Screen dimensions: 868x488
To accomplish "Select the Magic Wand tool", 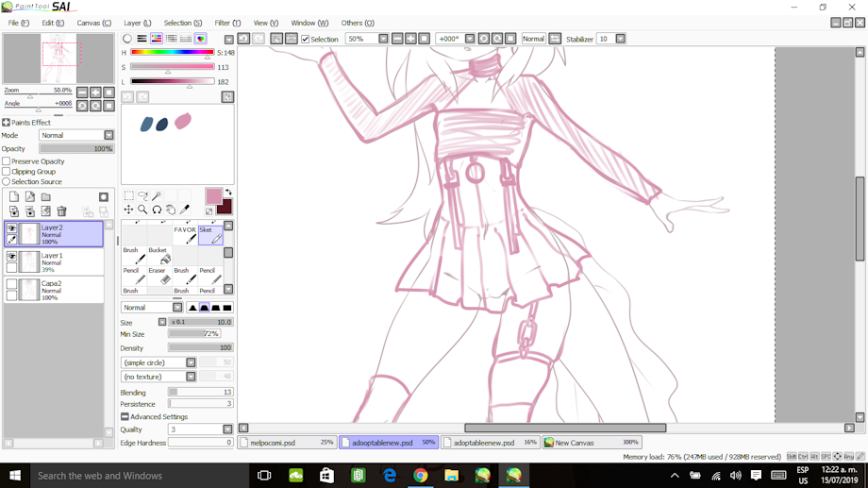I will coord(158,196).
